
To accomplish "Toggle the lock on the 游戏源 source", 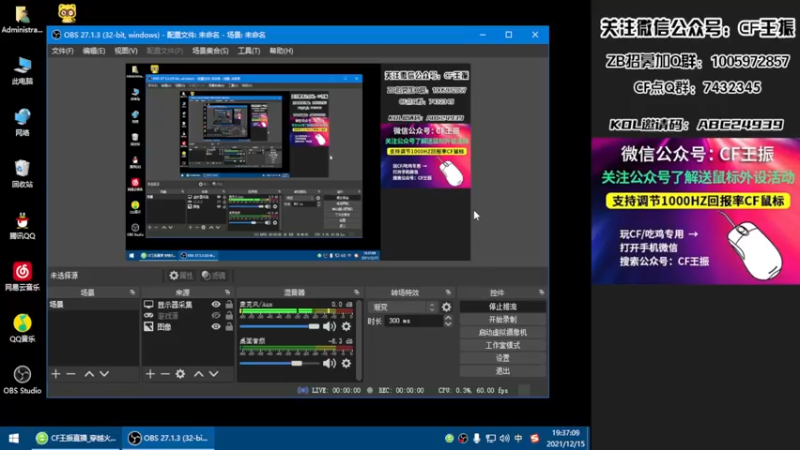I will click(x=229, y=315).
